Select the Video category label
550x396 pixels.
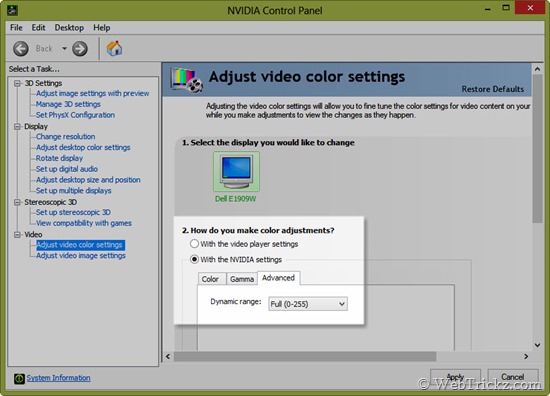33,235
